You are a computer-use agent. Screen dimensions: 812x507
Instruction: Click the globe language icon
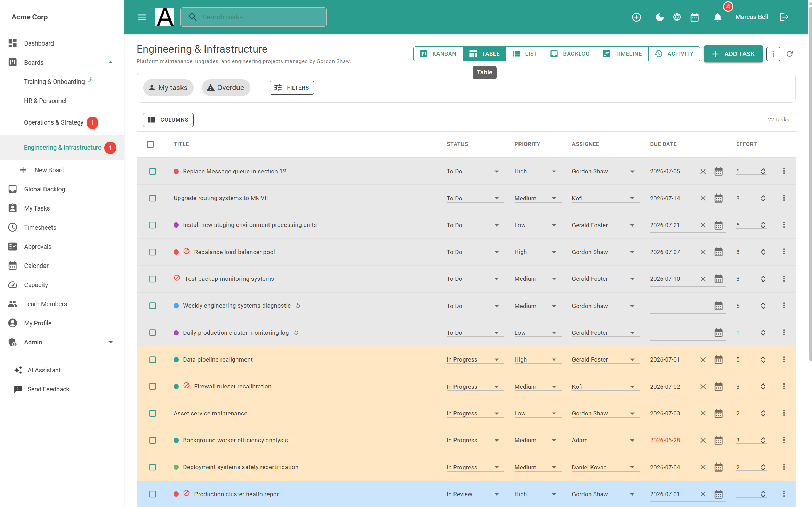(x=677, y=17)
